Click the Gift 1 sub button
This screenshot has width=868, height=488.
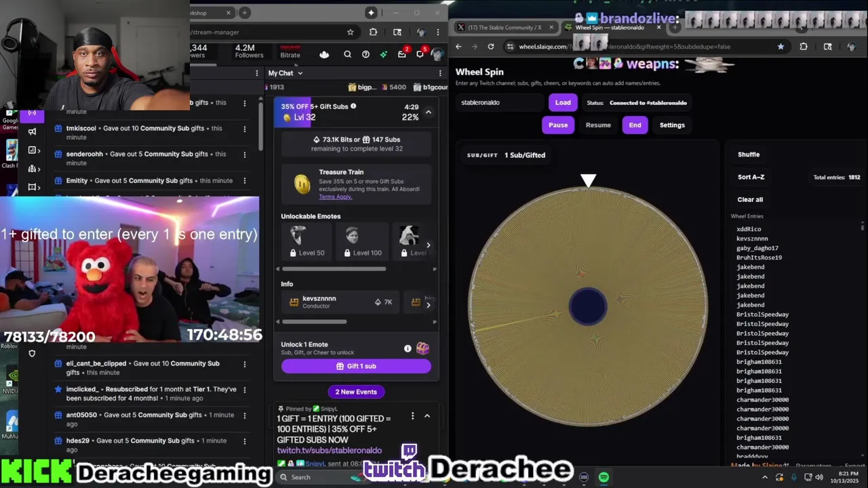point(356,366)
